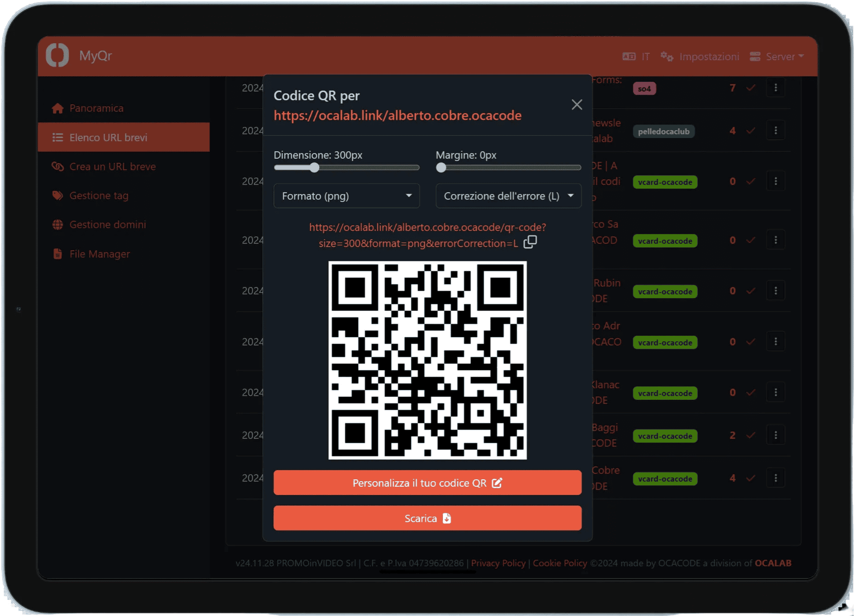Open the three-dot menu for the pelledocaclub row
This screenshot has height=616, width=854.
(x=775, y=131)
